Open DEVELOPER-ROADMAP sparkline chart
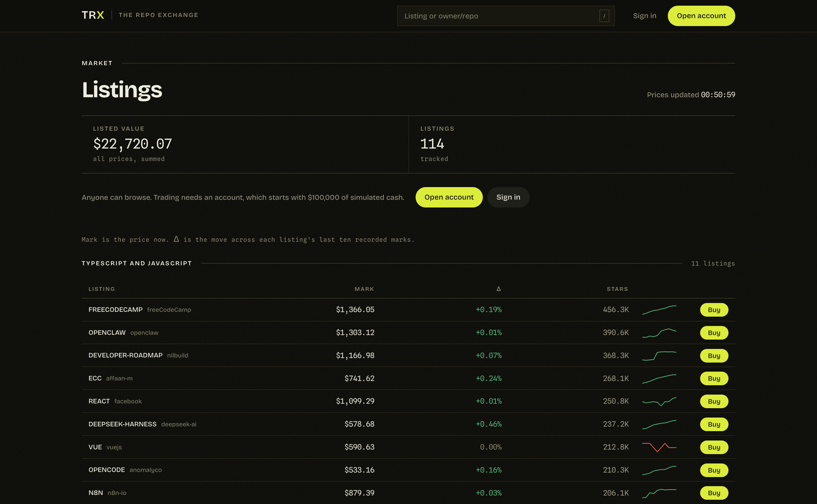Image resolution: width=817 pixels, height=504 pixels. [x=659, y=356]
